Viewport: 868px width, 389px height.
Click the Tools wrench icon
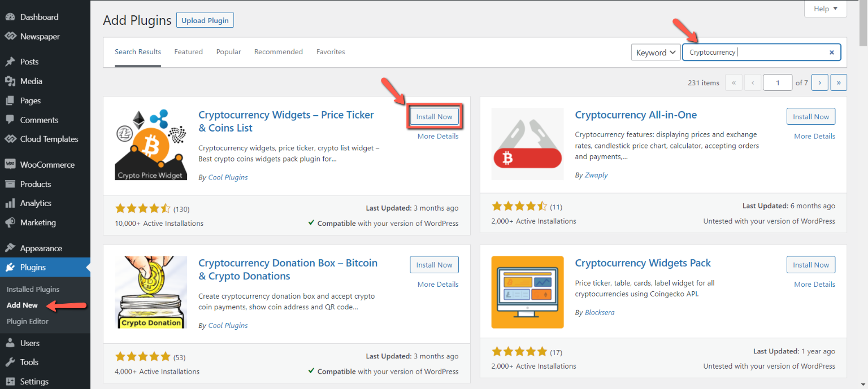point(10,362)
